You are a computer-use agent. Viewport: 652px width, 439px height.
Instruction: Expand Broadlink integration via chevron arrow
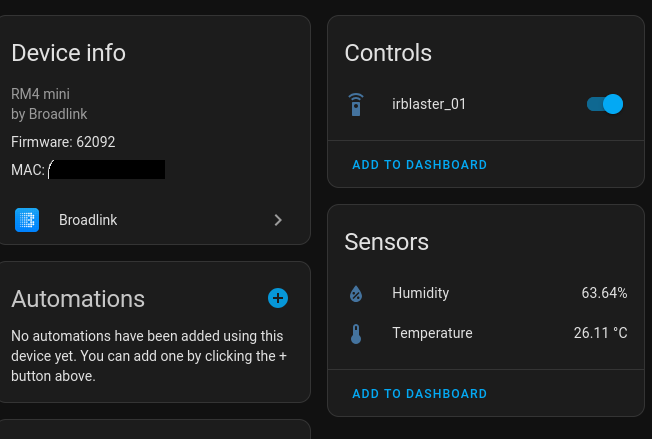[x=278, y=220]
